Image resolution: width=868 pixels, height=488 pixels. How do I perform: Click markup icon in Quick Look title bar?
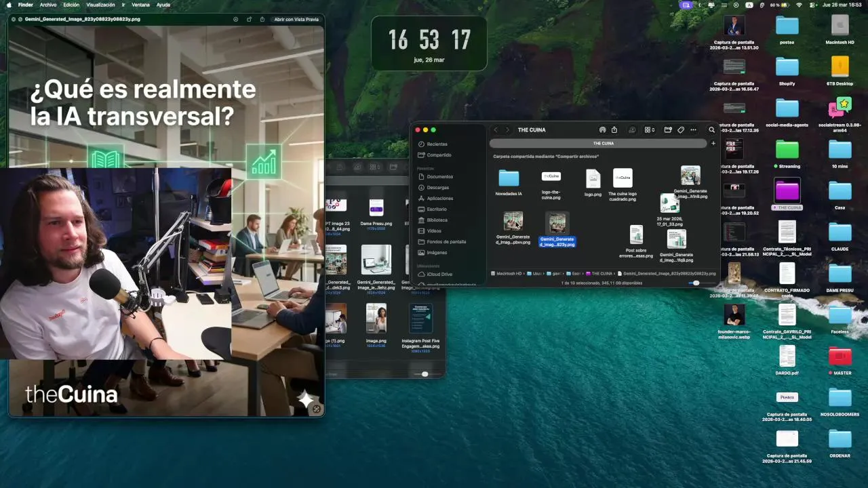tap(235, 20)
